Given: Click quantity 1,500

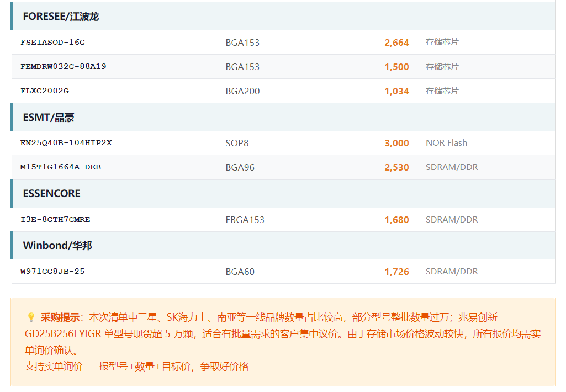Looking at the screenshot, I should [x=396, y=67].
